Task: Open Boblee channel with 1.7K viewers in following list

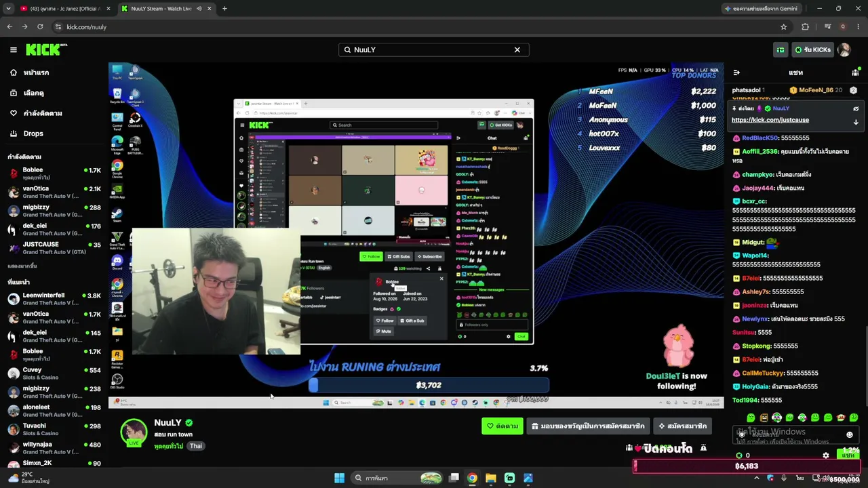Action: 54,174
